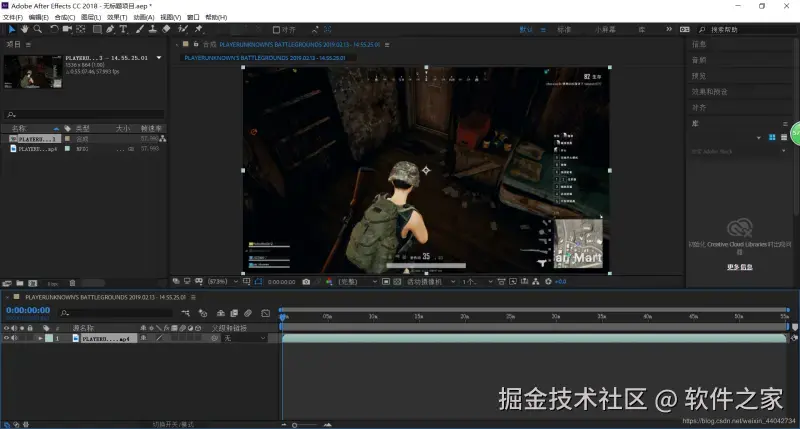Click 更多信息 link in Libraries panel

pos(739,267)
